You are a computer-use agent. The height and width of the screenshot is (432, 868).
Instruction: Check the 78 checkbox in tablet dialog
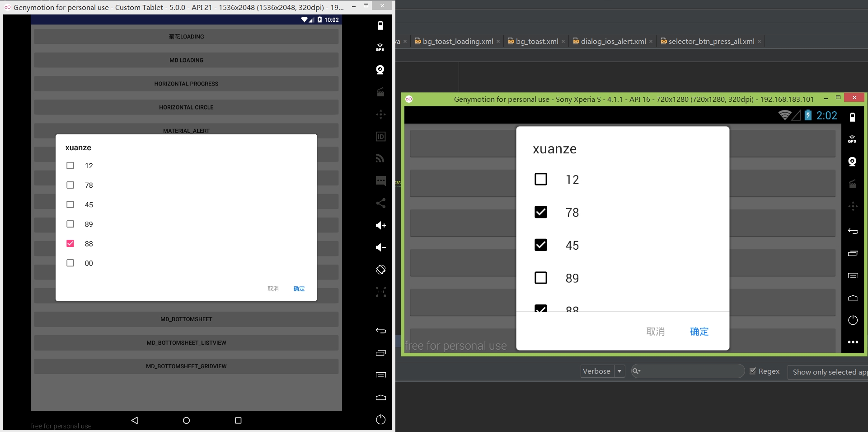pyautogui.click(x=70, y=185)
